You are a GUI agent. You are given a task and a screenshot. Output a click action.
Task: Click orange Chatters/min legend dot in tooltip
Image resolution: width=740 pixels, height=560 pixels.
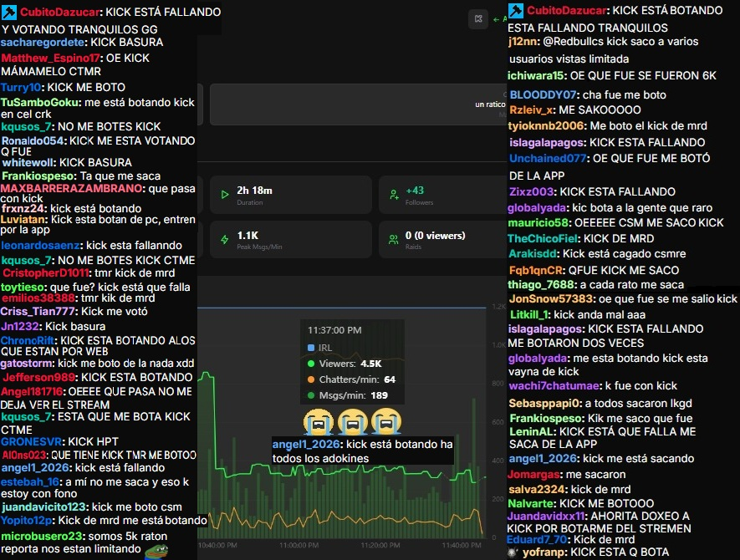[311, 379]
